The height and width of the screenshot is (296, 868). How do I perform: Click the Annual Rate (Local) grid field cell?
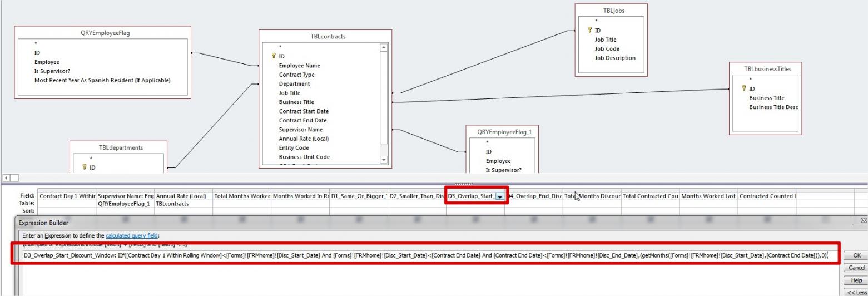point(183,196)
